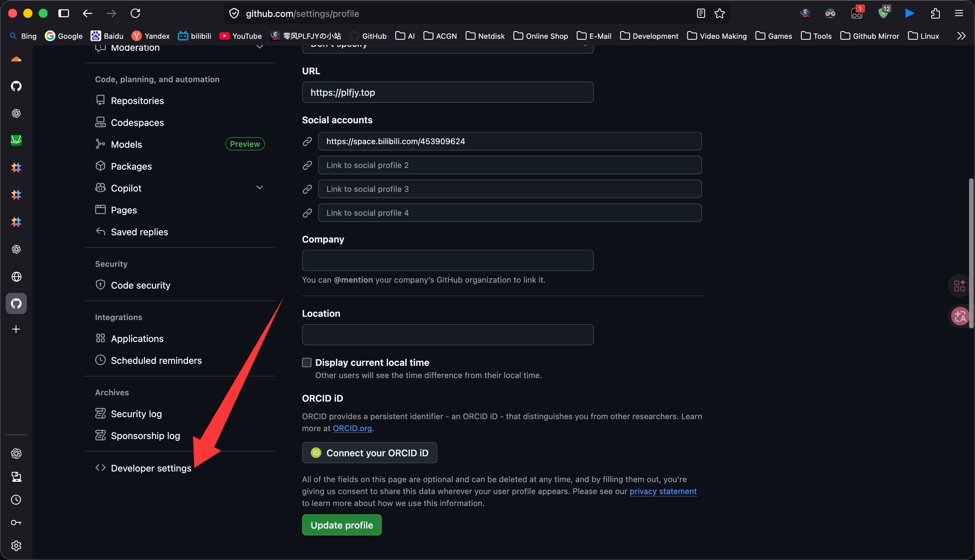Open the Cloudflare tab in the sidebar
This screenshot has width=975, height=560.
coord(16,59)
